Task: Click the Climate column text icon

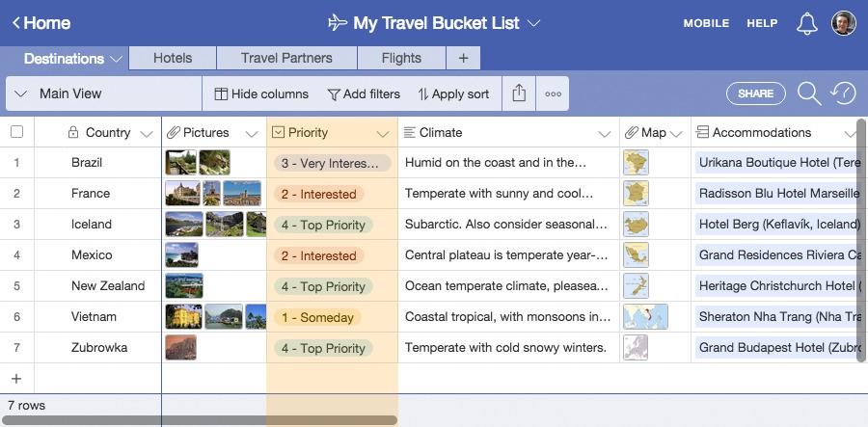Action: (410, 132)
